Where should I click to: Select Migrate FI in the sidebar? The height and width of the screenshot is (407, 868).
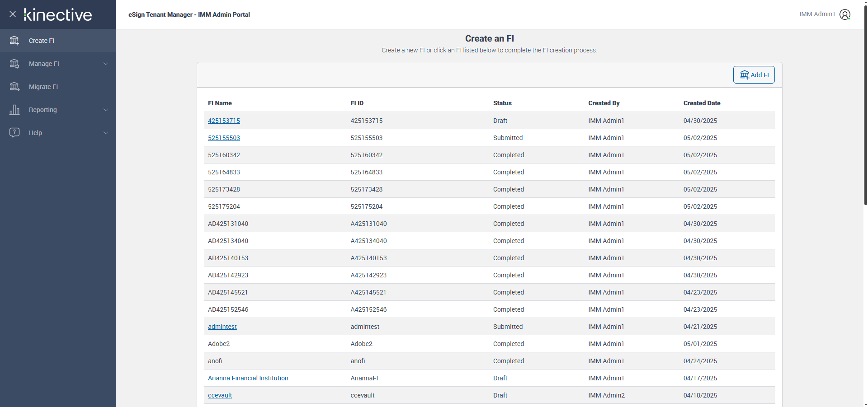43,87
